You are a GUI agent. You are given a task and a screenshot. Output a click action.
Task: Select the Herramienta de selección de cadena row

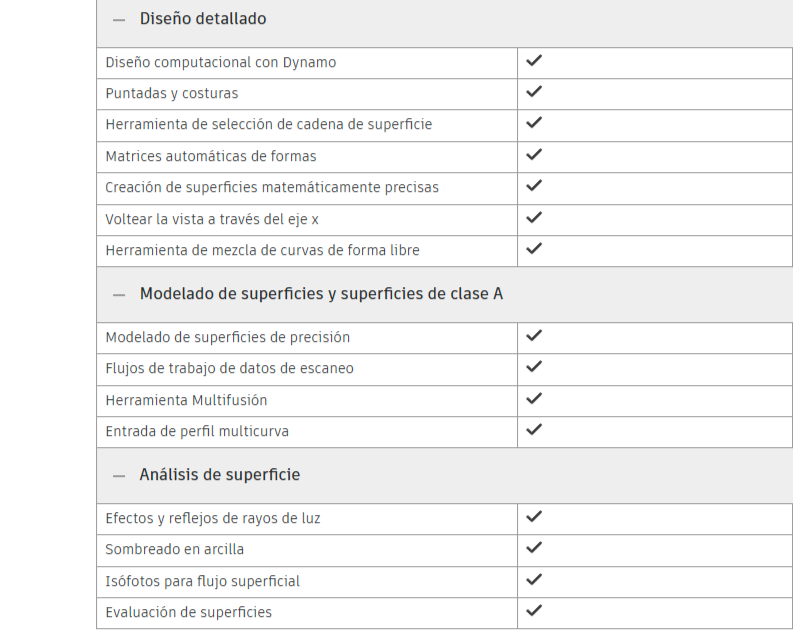(268, 125)
